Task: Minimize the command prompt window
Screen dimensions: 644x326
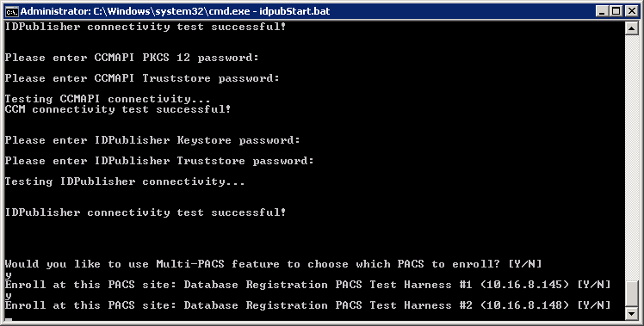Action: click(602, 11)
